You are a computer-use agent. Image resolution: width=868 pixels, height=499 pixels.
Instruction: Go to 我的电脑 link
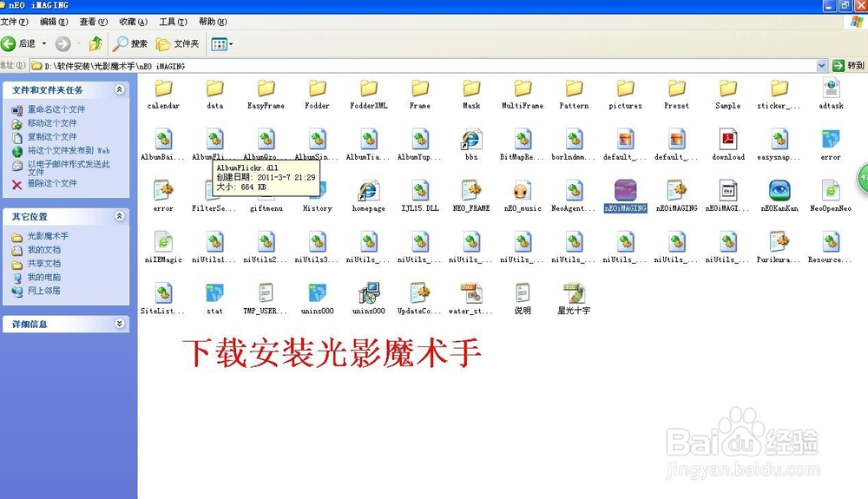coord(44,277)
